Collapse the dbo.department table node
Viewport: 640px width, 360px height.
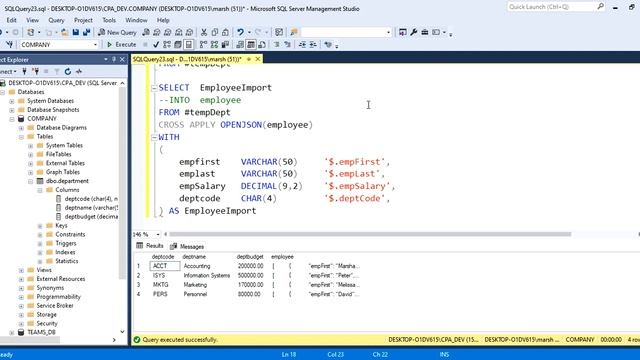(31, 181)
